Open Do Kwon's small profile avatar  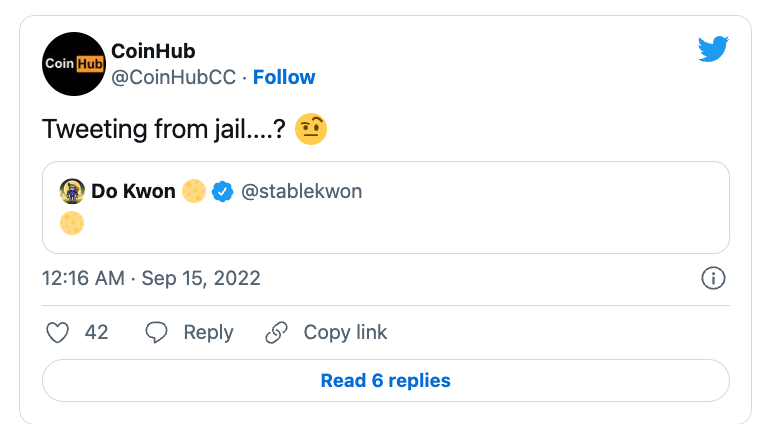point(72,191)
